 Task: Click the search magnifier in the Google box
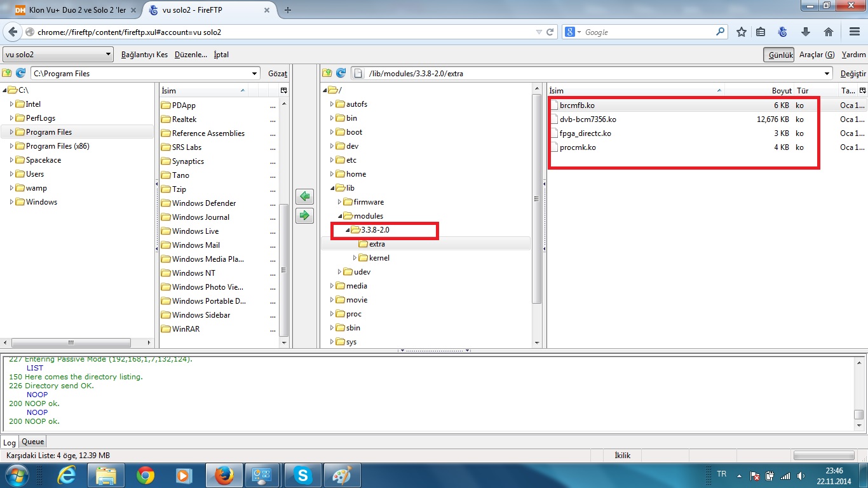pyautogui.click(x=721, y=32)
